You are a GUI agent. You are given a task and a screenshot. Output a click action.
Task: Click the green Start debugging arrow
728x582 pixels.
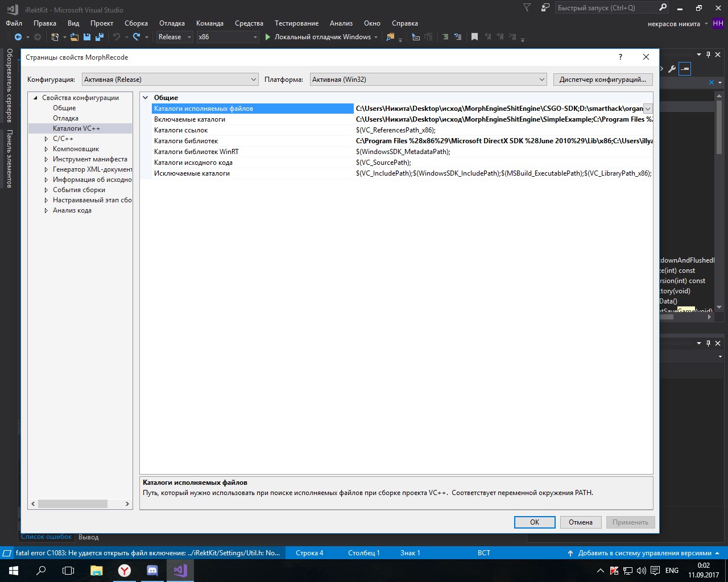(x=268, y=37)
